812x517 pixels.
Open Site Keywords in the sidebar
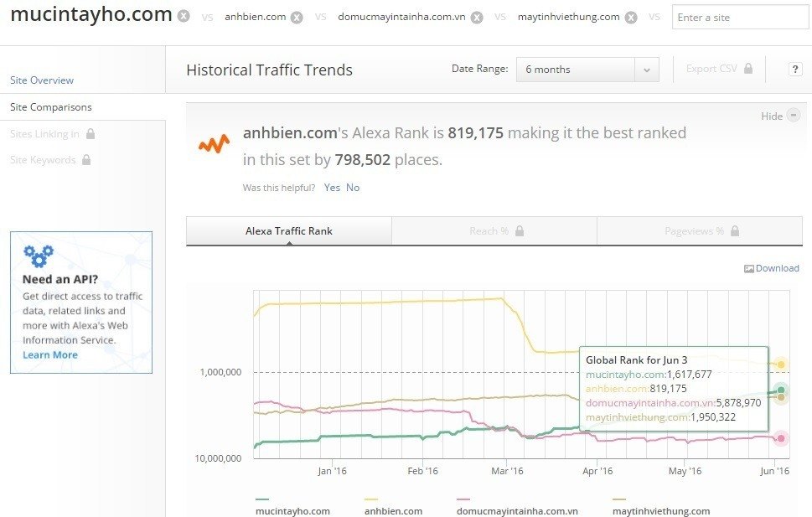coord(43,159)
